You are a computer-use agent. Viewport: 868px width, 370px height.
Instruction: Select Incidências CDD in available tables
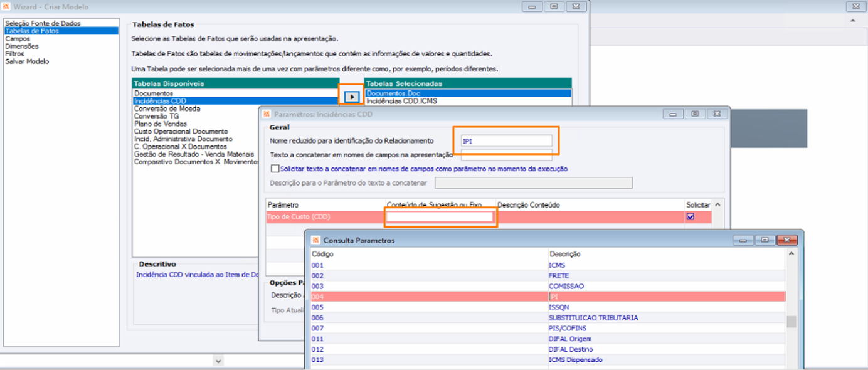(x=236, y=101)
